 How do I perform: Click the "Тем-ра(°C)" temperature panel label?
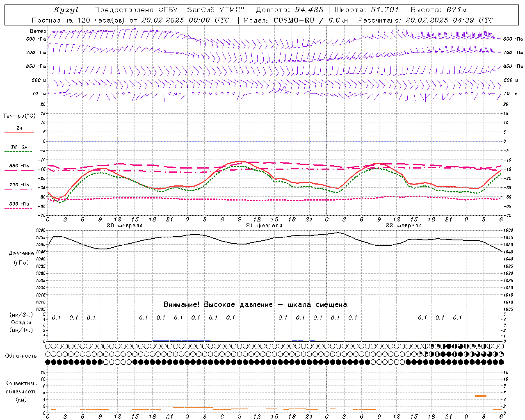coord(19,116)
